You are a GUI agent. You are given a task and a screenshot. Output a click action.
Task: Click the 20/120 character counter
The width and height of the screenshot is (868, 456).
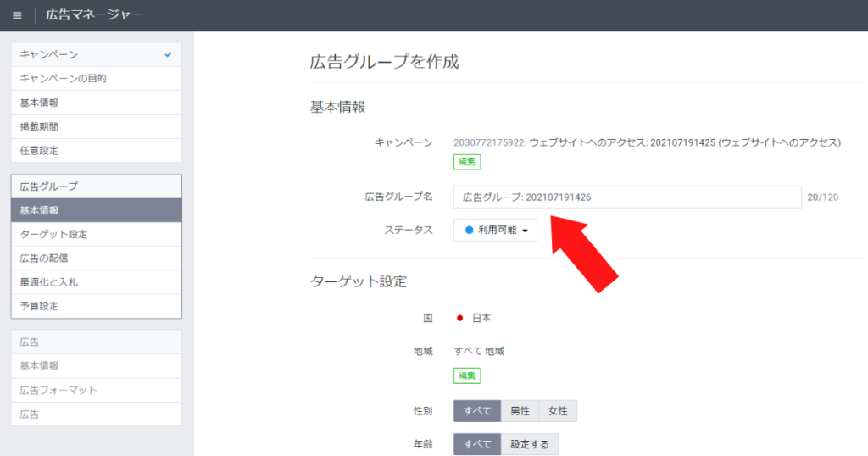[822, 197]
